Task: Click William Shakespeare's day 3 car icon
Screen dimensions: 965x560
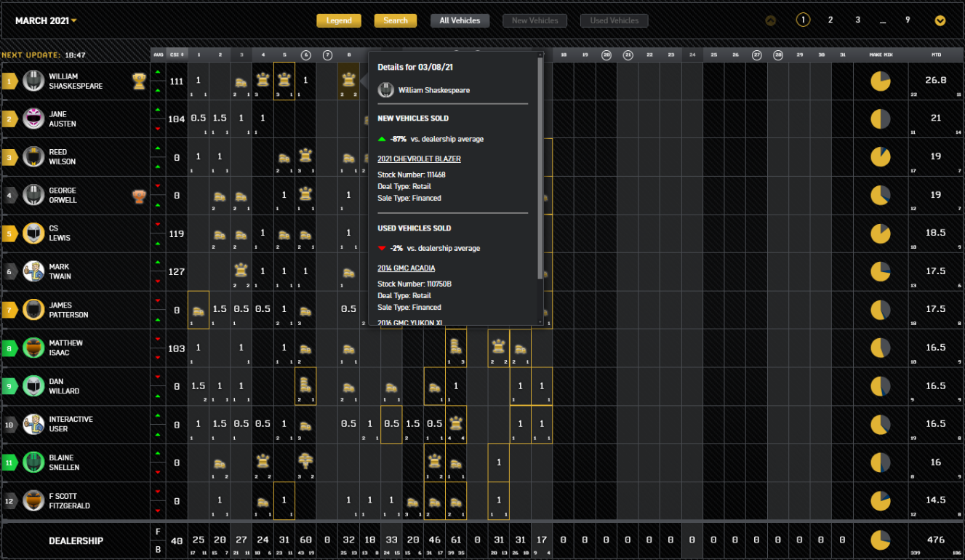Action: click(x=241, y=82)
